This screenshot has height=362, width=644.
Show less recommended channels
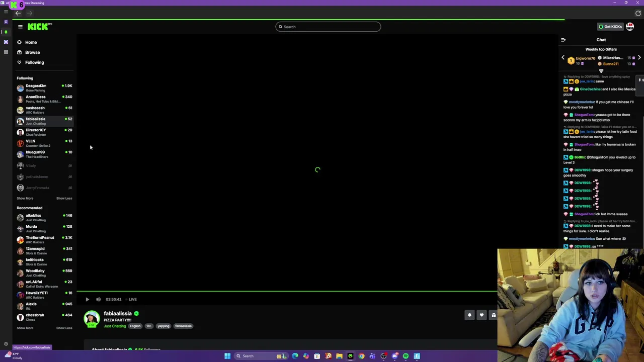point(64,328)
